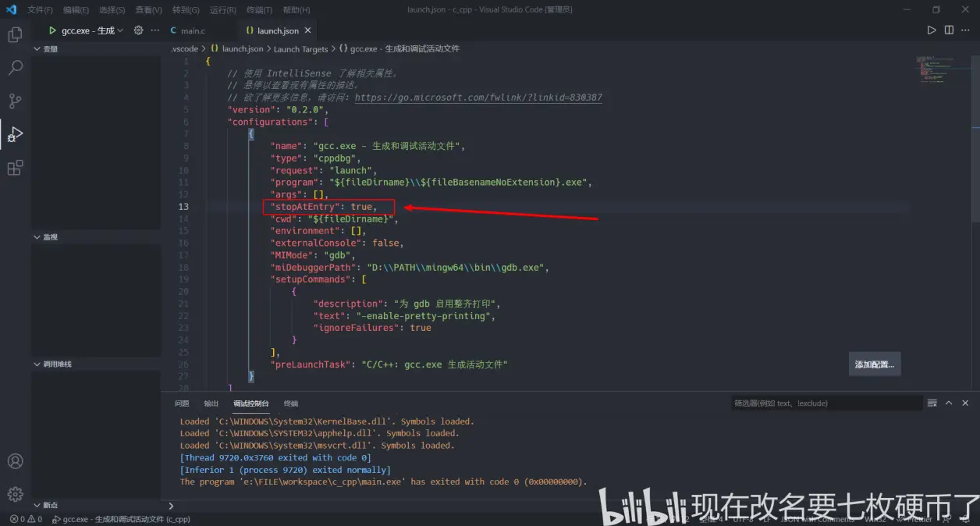The height and width of the screenshot is (526, 980).
Task: Click the main.exe exited with code 0 line
Action: click(383, 482)
